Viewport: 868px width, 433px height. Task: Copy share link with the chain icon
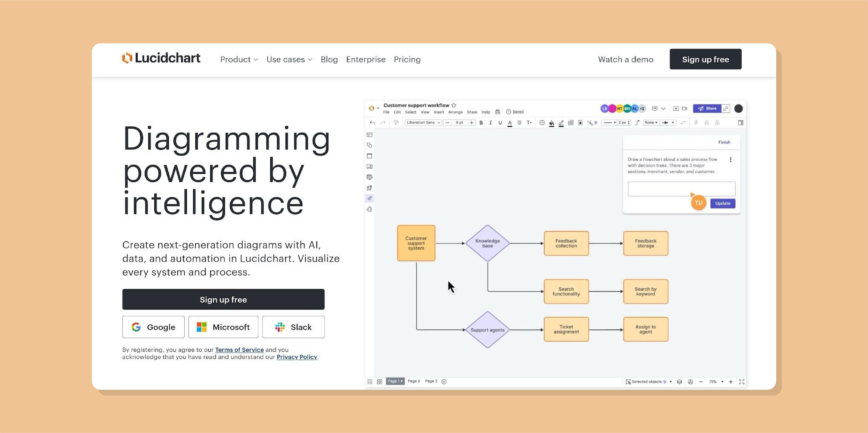pos(726,109)
